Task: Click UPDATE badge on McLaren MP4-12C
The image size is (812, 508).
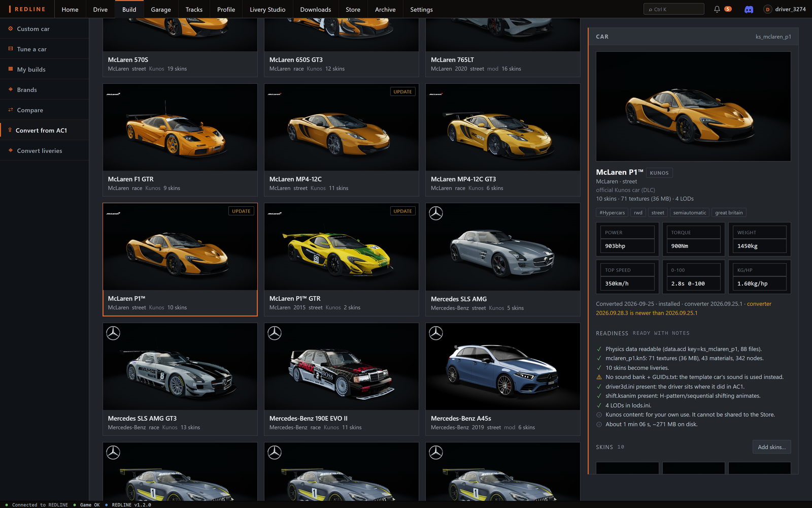Action: [x=403, y=92]
